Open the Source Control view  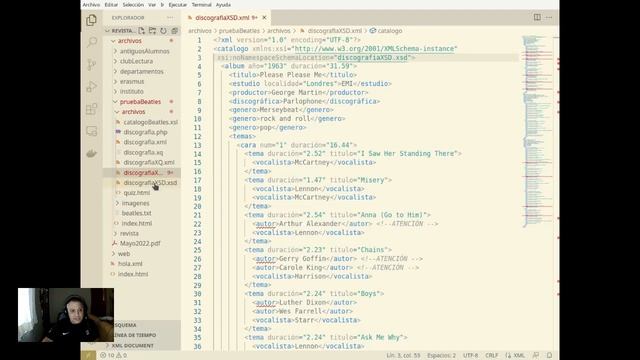point(91,64)
